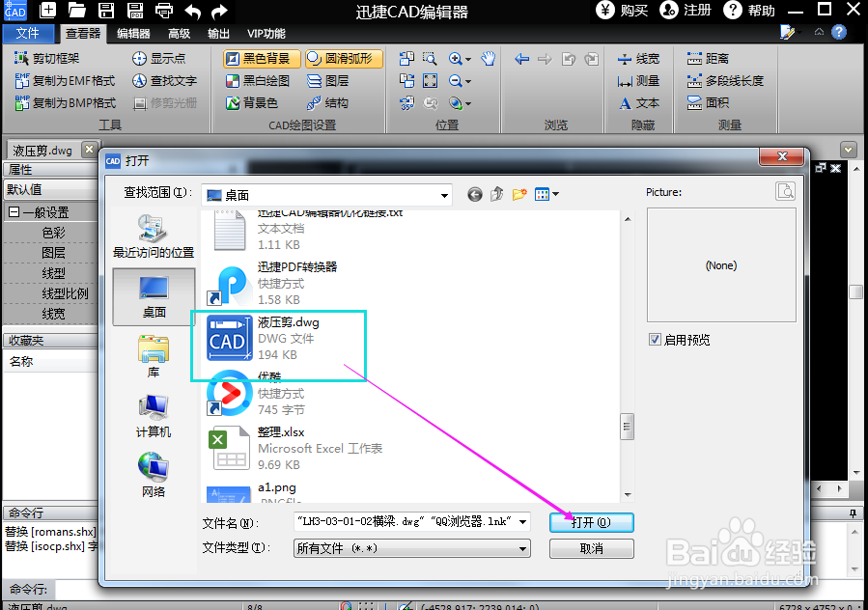Select 计算机 in the places bar
Viewport: 868px width, 610px height.
154,416
